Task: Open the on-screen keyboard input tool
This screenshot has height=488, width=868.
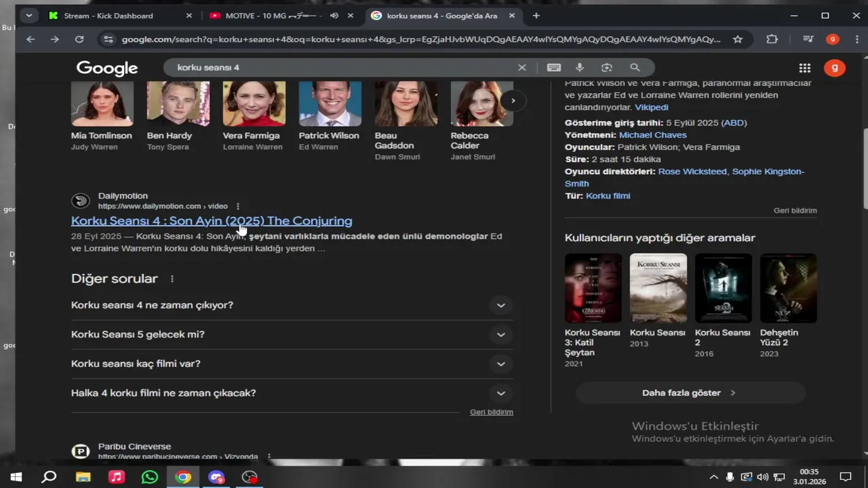Action: tap(554, 68)
